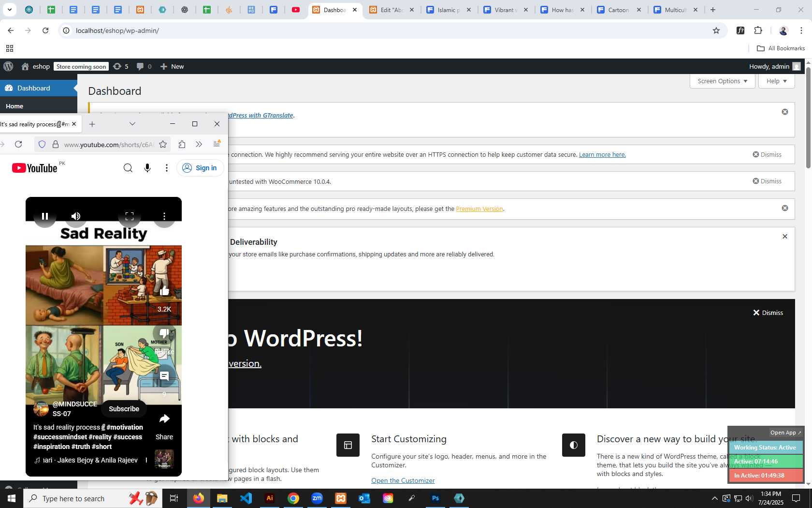Expand Screen Options panel
The width and height of the screenshot is (812, 508).
tap(723, 81)
